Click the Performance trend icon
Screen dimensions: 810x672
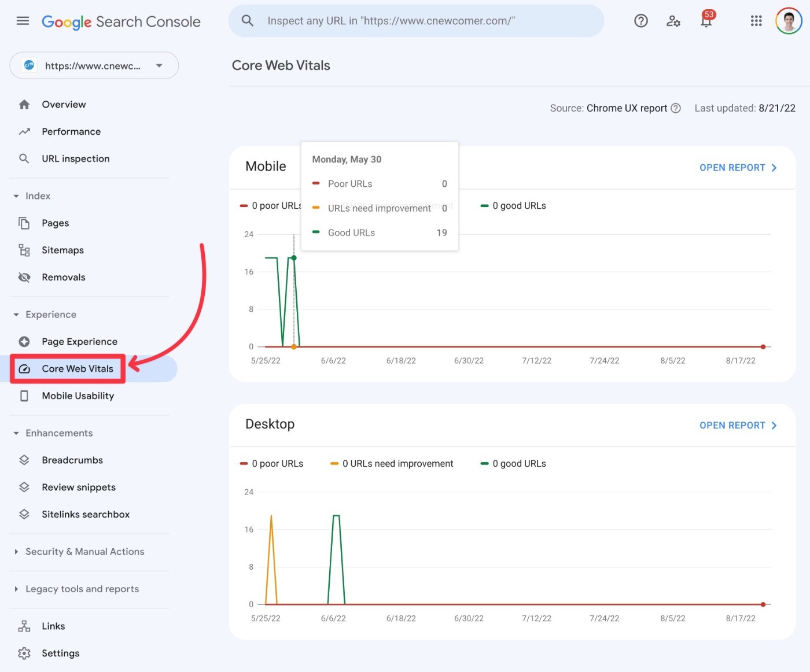(24, 131)
